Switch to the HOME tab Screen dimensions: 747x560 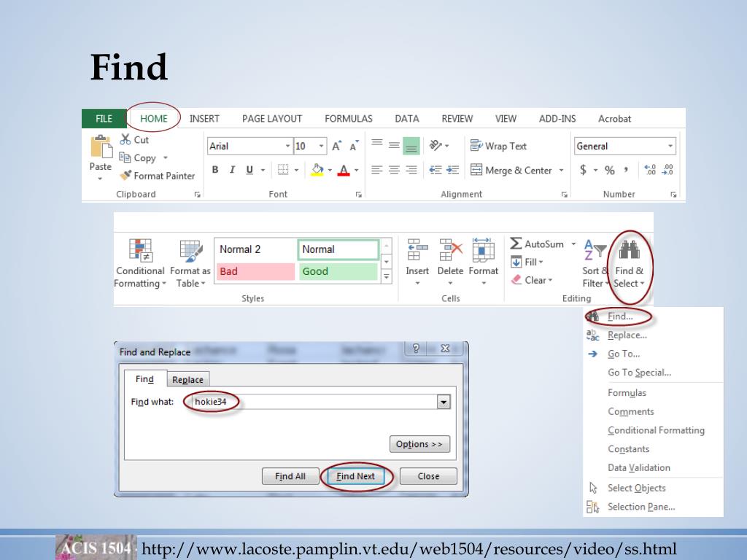[x=153, y=119]
